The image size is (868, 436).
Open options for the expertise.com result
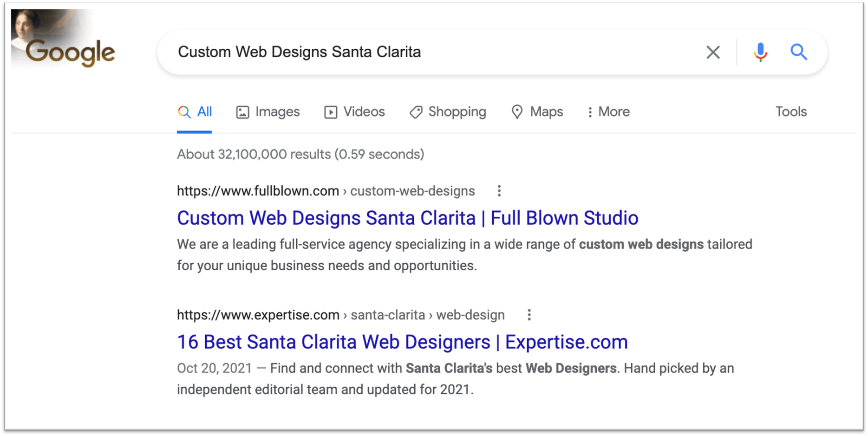click(529, 315)
